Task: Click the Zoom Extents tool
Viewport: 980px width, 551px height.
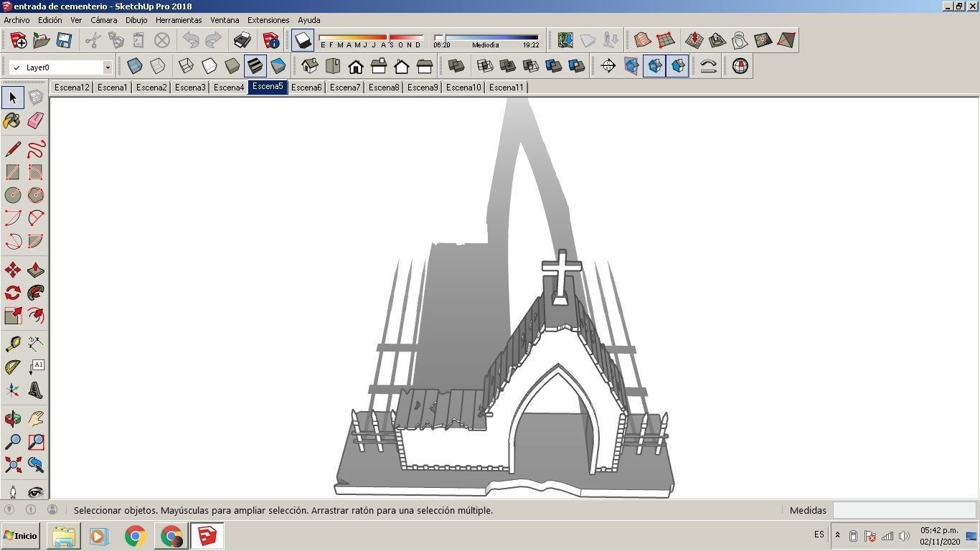Action: [x=12, y=465]
